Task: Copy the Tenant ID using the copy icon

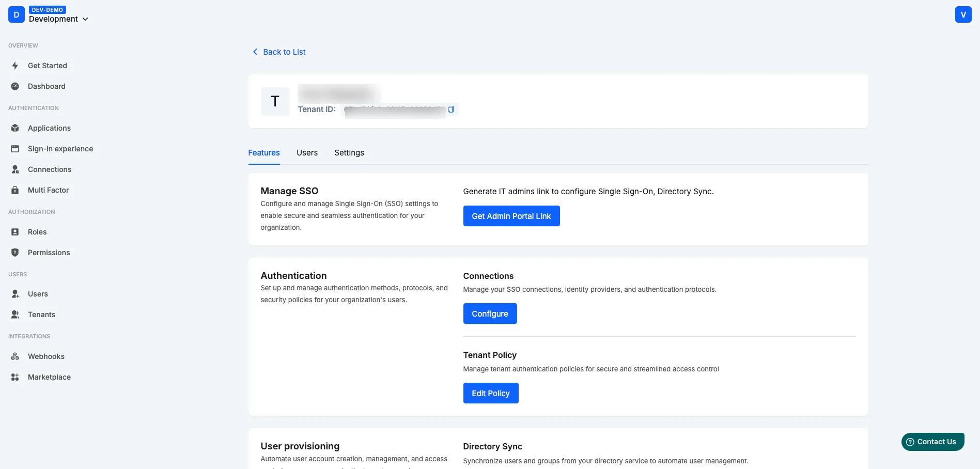Action: click(450, 110)
